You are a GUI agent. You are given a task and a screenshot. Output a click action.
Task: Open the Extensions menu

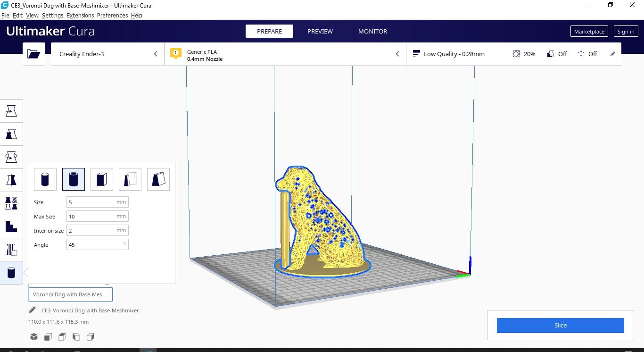coord(80,15)
